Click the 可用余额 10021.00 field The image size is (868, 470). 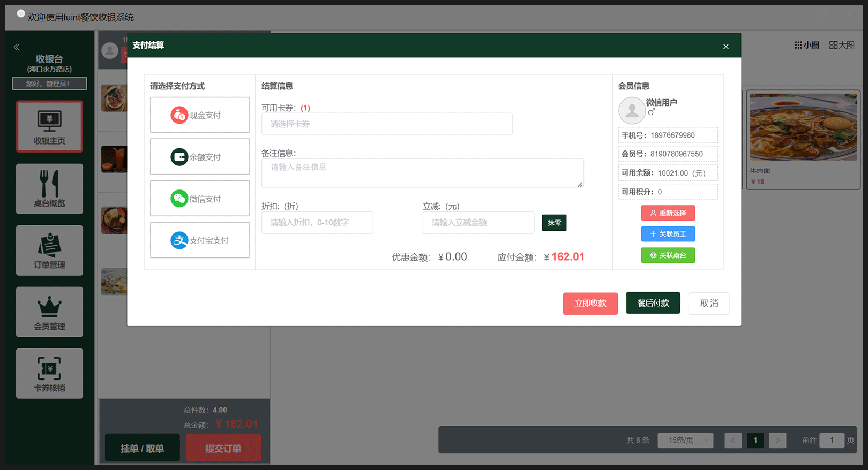[x=668, y=173]
